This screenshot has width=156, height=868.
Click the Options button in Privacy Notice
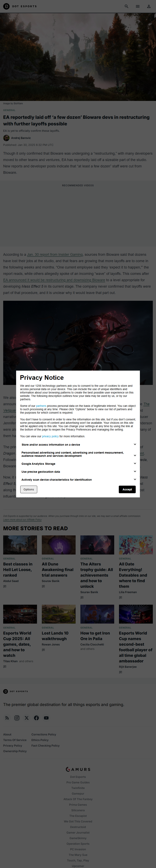[29, 489]
